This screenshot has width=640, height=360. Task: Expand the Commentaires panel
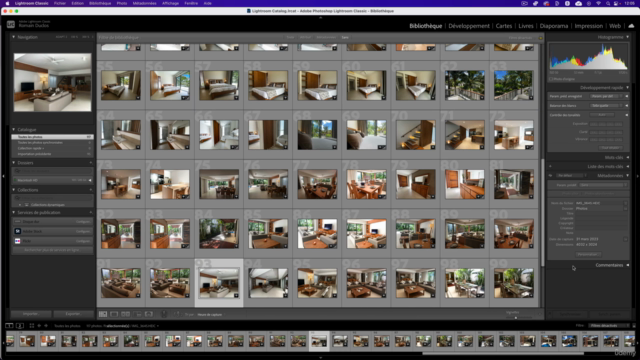tap(628, 265)
